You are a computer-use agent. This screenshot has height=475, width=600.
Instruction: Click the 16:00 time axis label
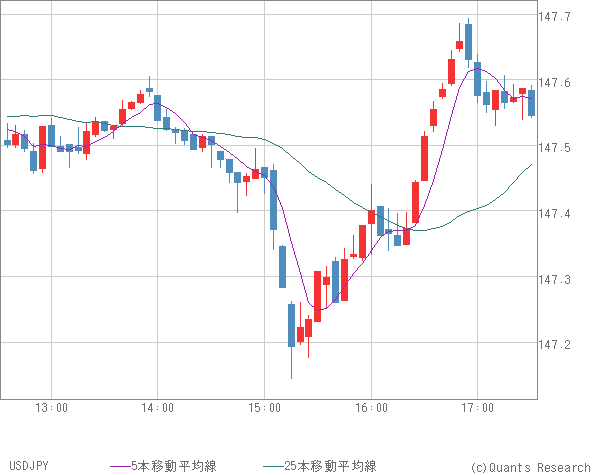[x=371, y=408]
